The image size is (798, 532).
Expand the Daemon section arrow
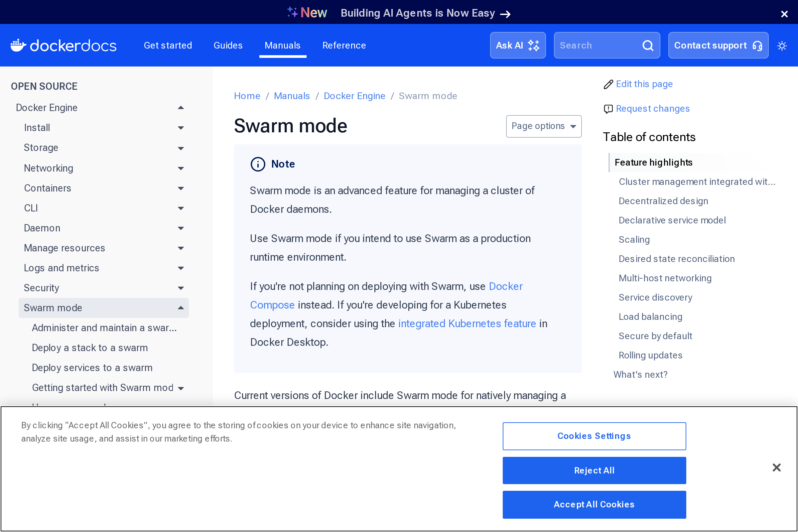click(181, 228)
